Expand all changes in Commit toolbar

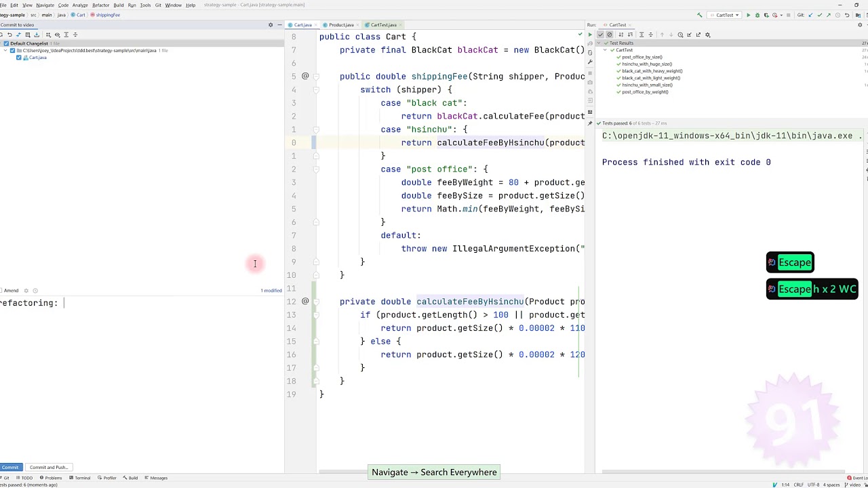tap(66, 35)
